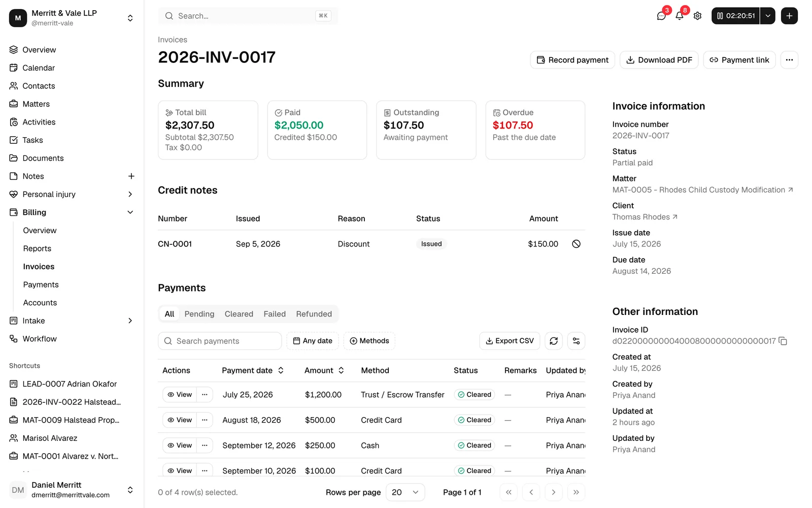
Task: Switch workspace via Merritt & Vale LLP selector
Action: tap(72, 18)
